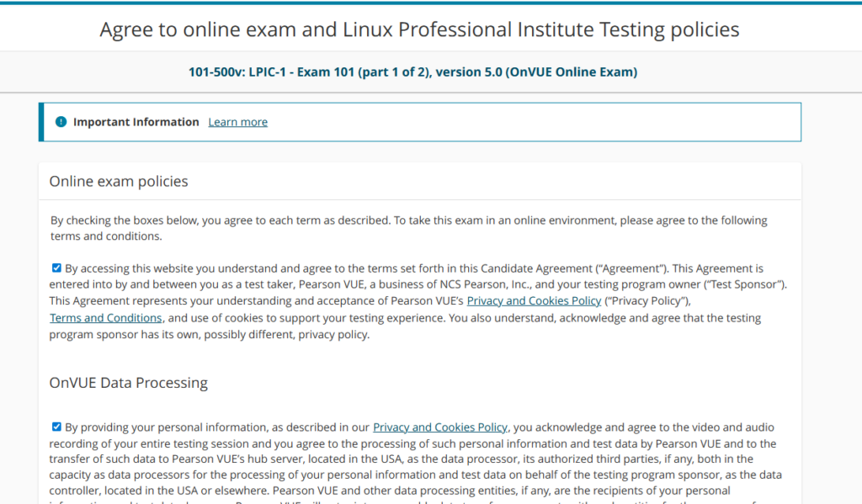Viewport: 862px width, 504px height.
Task: Open the Learn more link
Action: pos(237,122)
